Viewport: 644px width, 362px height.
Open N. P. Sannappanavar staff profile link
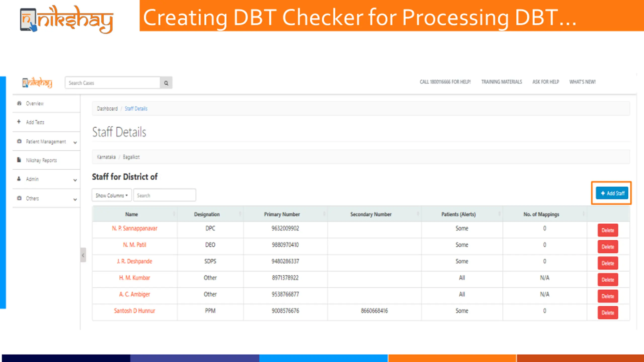point(135,228)
